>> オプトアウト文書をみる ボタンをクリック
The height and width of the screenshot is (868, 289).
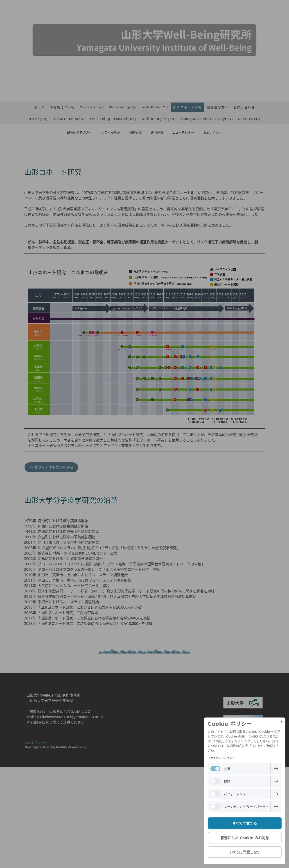click(51, 467)
